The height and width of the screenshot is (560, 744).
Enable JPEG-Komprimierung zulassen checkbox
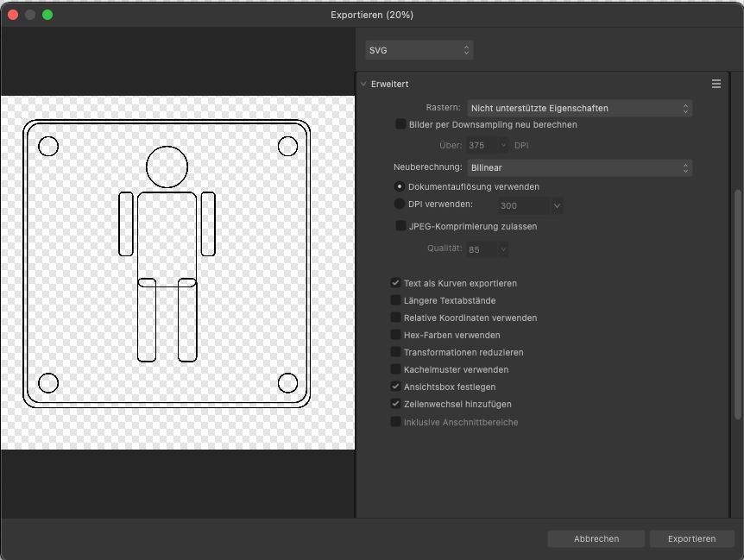(400, 226)
